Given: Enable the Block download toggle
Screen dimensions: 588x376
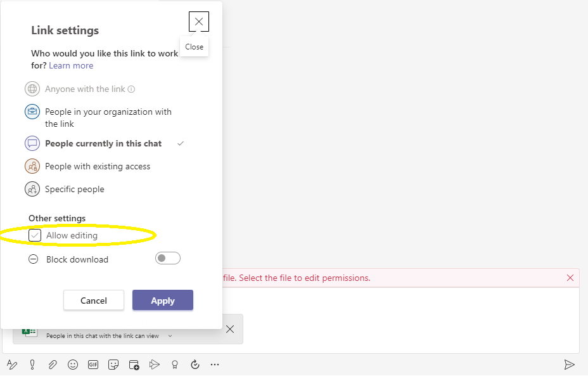Looking at the screenshot, I should [x=167, y=258].
